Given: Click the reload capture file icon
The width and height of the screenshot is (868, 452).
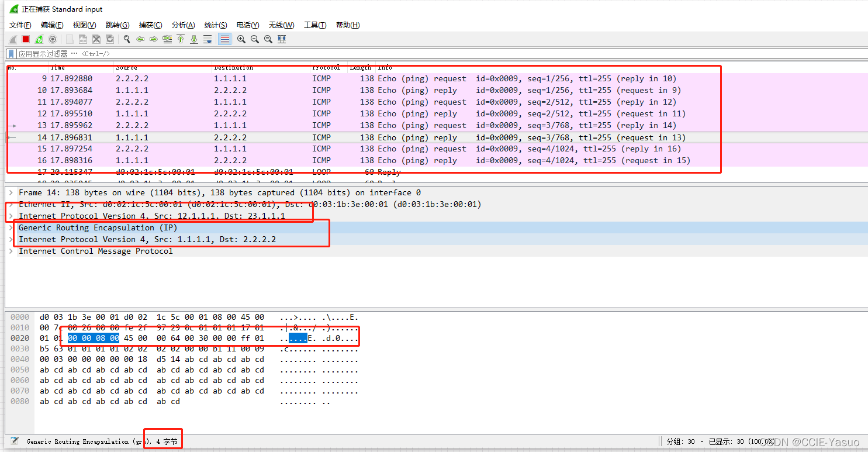Looking at the screenshot, I should [x=110, y=39].
